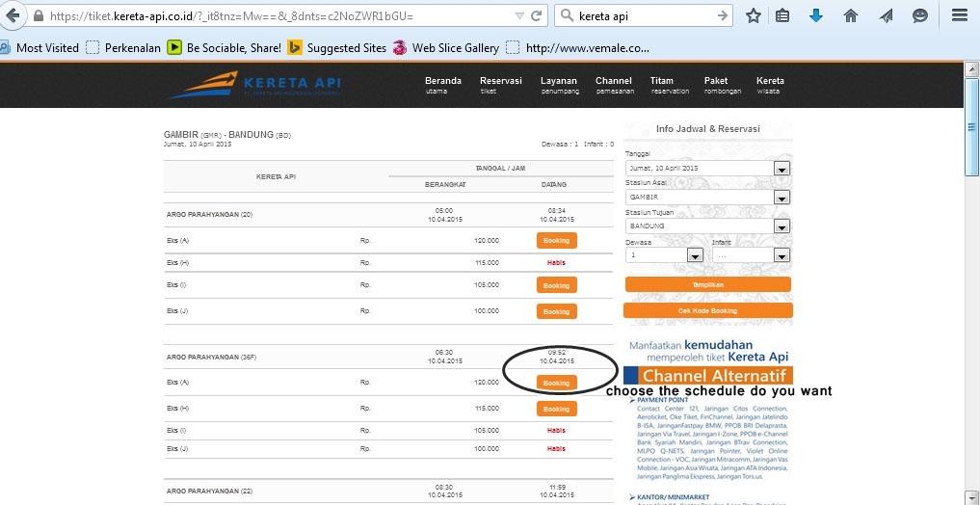The height and width of the screenshot is (505, 980).
Task: Open the Paket rombongan menu
Action: coord(723,85)
